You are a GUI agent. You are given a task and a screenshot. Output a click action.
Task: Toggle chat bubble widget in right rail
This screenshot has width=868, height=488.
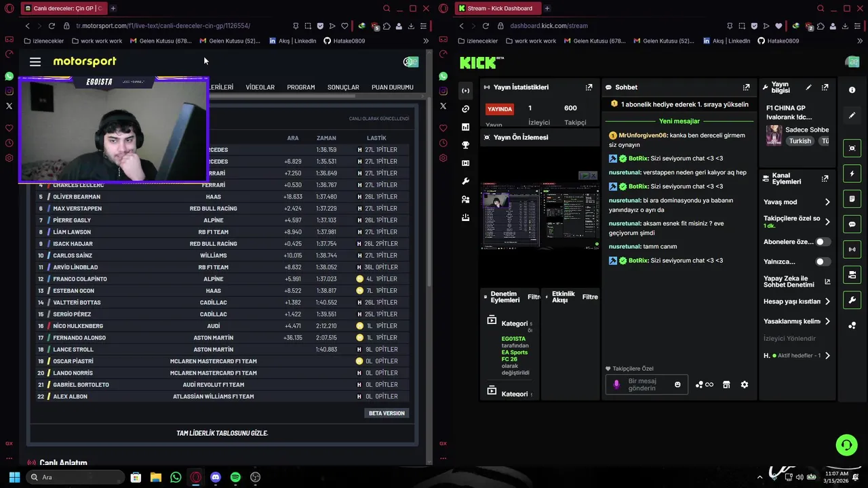[852, 224]
